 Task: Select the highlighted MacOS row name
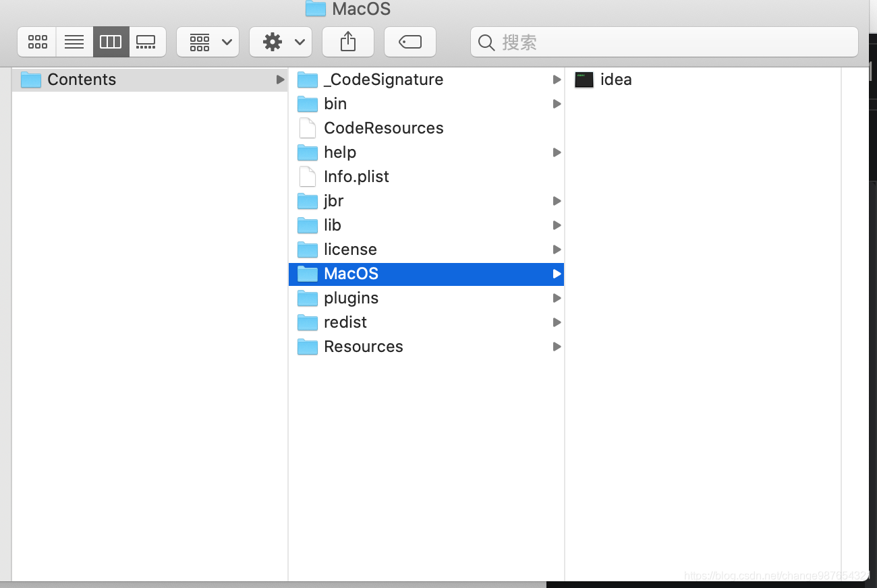click(x=351, y=274)
